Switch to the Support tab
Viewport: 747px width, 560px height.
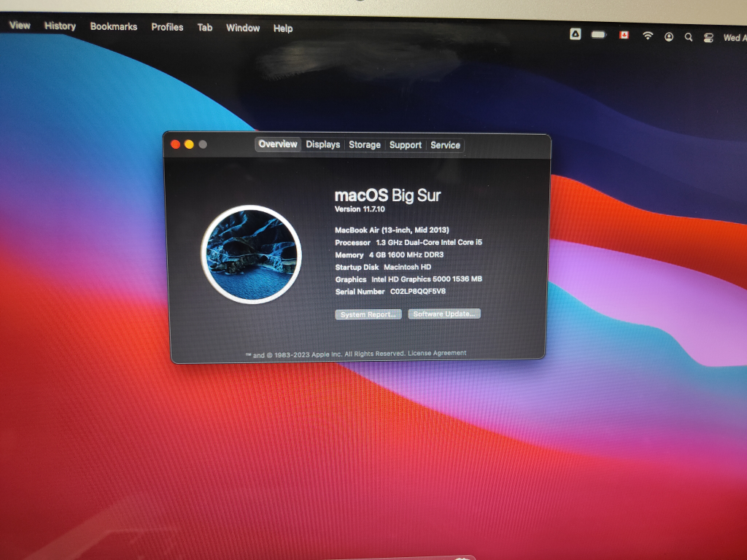406,145
